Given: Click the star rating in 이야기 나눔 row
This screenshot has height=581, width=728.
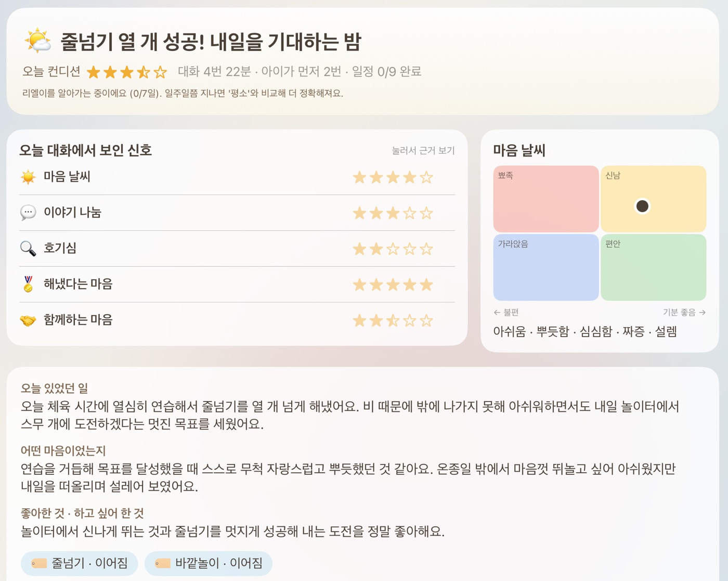Looking at the screenshot, I should [x=393, y=213].
